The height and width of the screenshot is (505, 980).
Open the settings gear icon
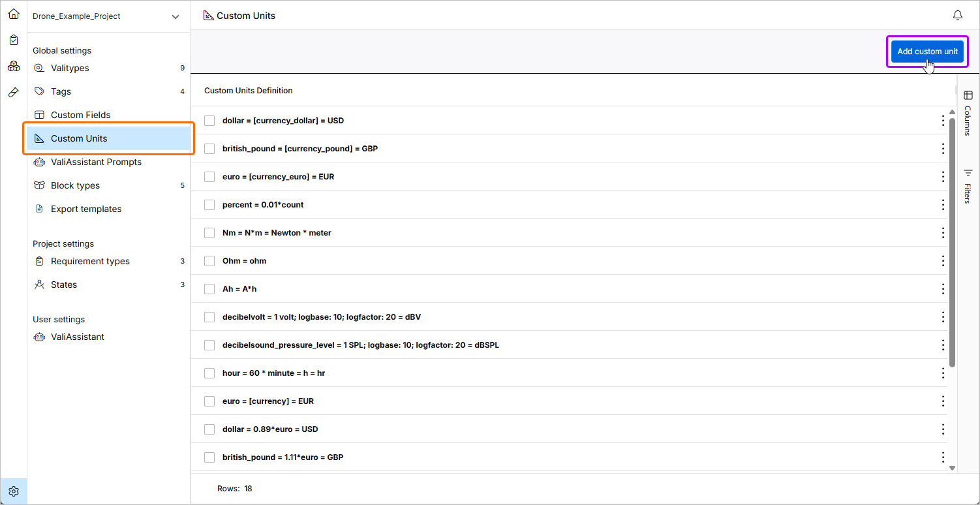coord(14,491)
